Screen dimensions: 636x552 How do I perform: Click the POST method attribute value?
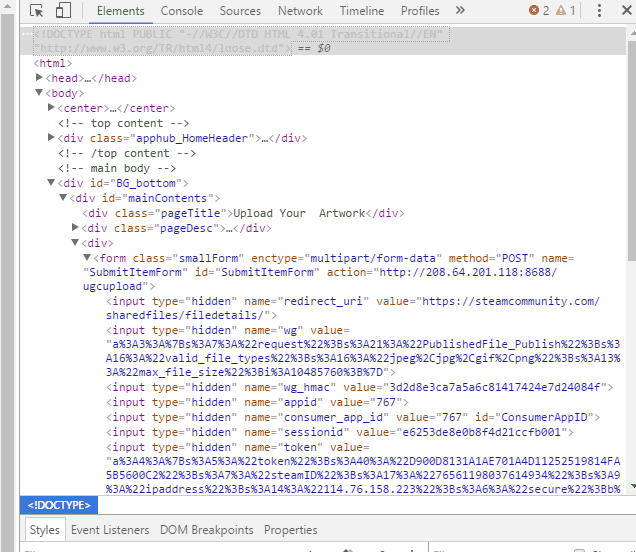515,258
